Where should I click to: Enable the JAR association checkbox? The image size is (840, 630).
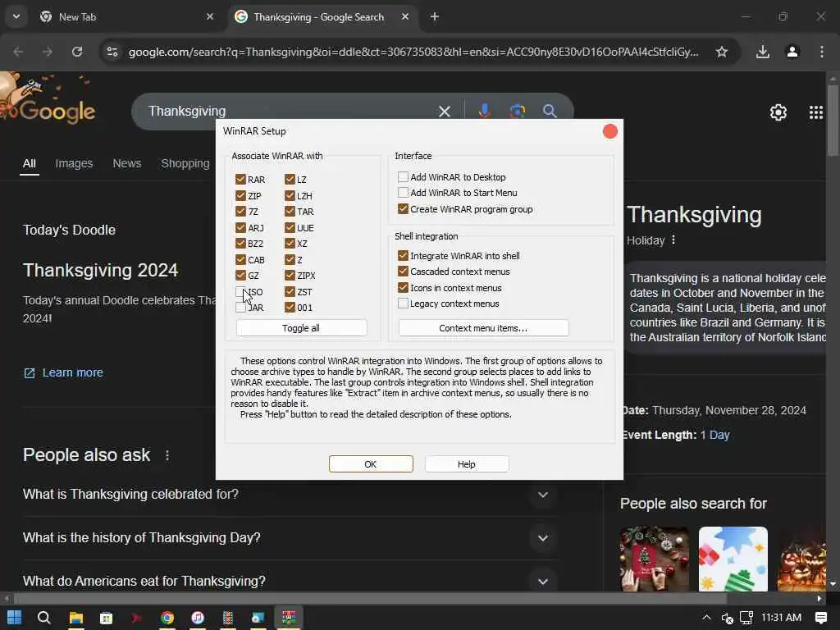pos(240,308)
